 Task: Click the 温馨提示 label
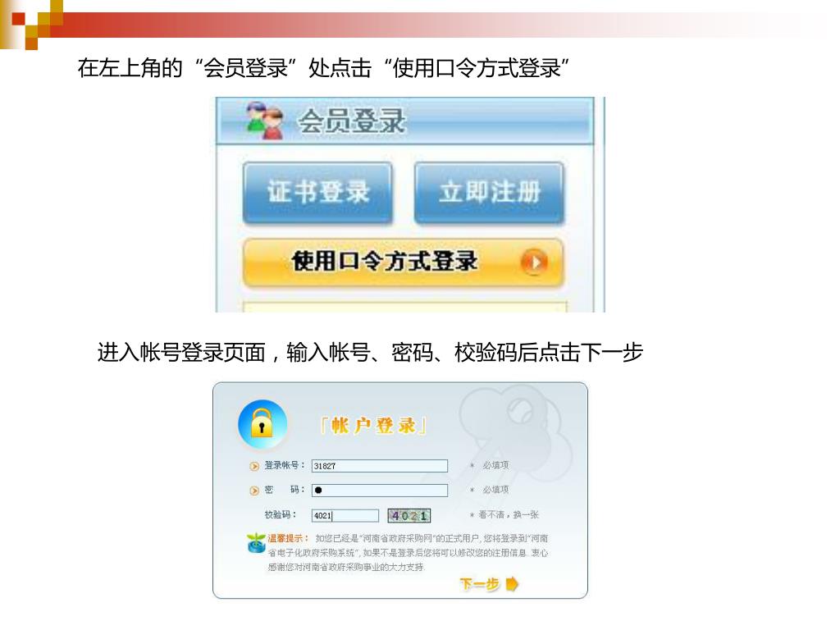[x=285, y=538]
